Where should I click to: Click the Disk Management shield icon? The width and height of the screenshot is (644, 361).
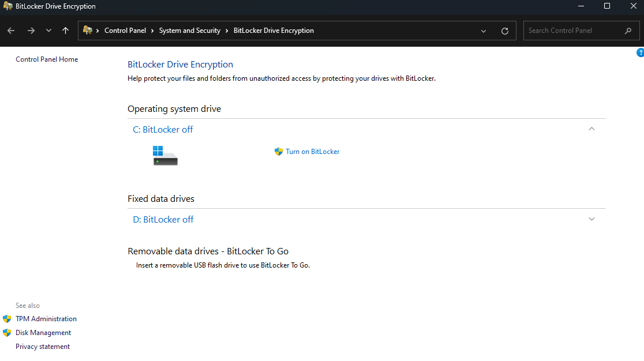coord(7,333)
